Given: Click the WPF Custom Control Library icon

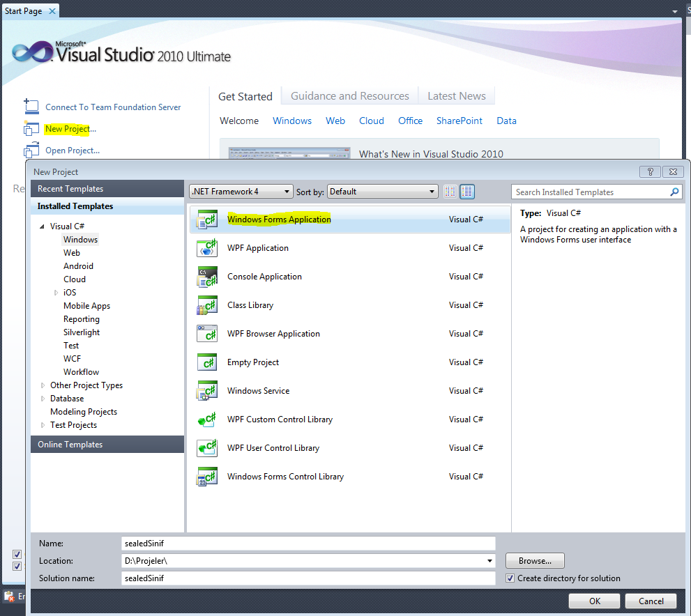Looking at the screenshot, I should (x=207, y=419).
